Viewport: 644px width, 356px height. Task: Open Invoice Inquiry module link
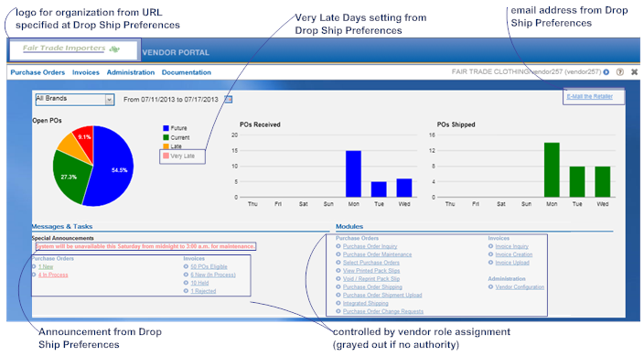click(511, 246)
